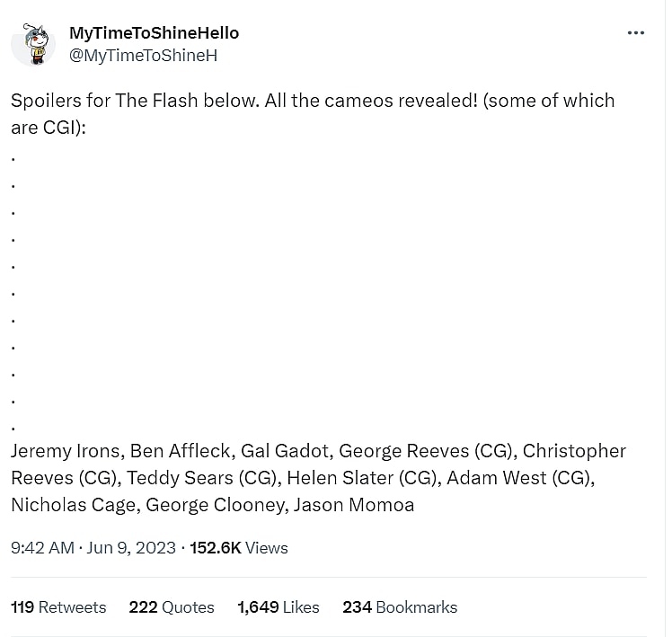View the 152.6K Views analytics
672x637 pixels.
pos(240,548)
